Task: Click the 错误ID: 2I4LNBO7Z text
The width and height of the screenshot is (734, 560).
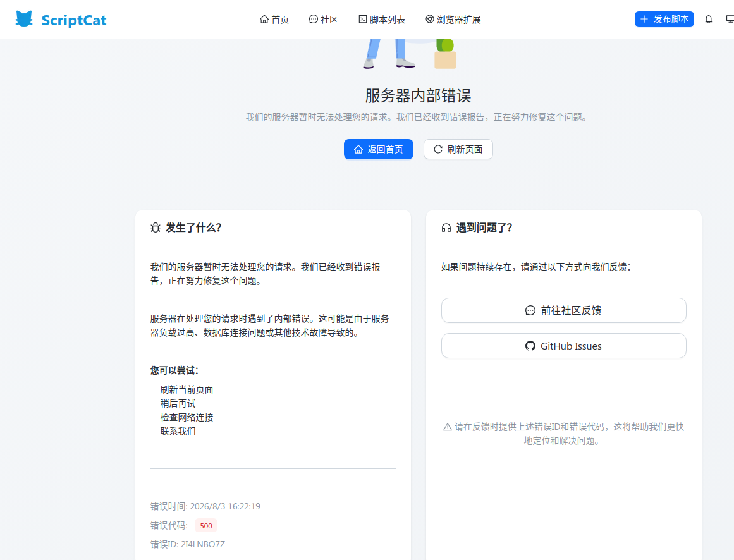Action: [188, 545]
